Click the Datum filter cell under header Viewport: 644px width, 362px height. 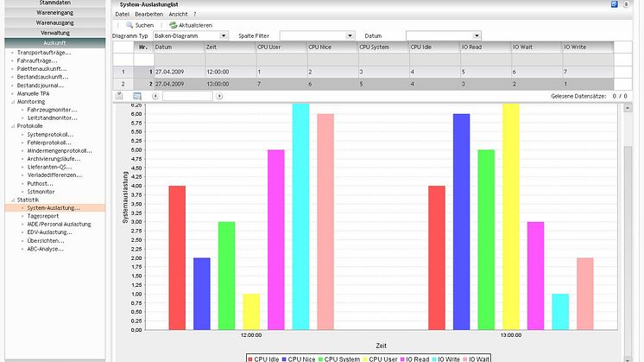(x=180, y=60)
